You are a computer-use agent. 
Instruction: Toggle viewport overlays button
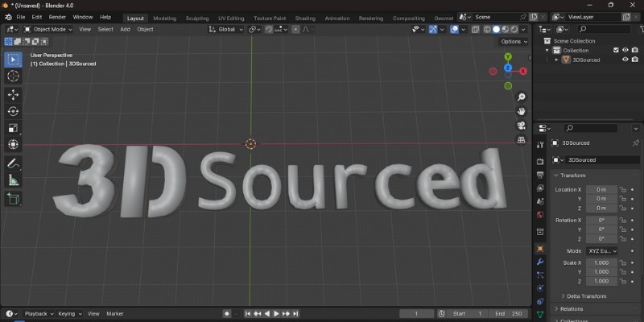tap(454, 29)
